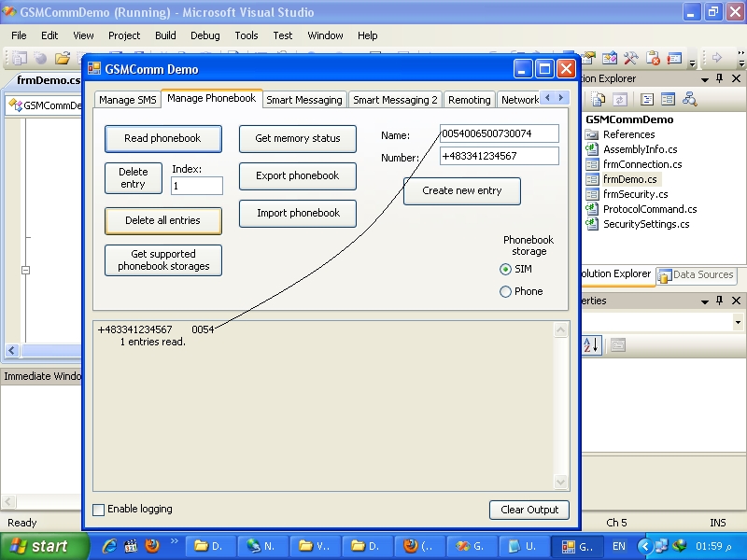Viewport: 747px width, 560px height.
Task: Select SIM phonebook storage
Action: (505, 269)
